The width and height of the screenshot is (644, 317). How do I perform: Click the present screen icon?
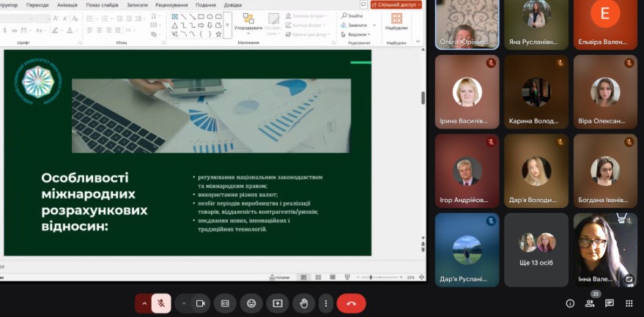click(278, 303)
